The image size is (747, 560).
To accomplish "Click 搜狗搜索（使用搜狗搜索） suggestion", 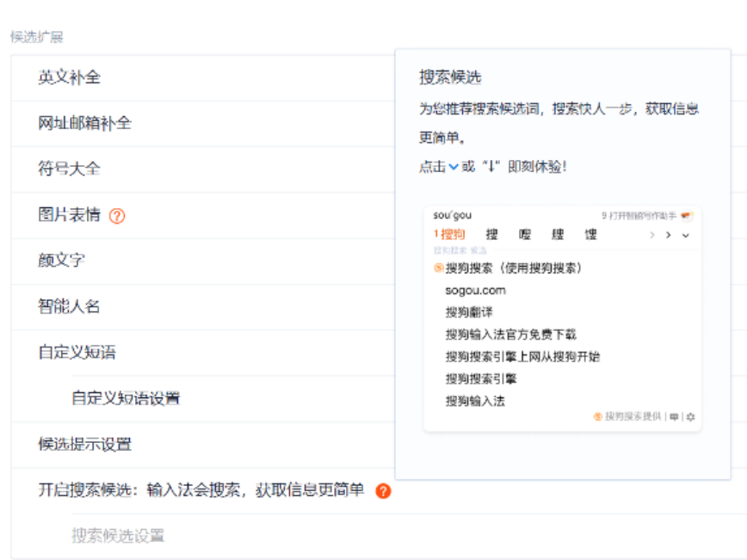I will point(514,268).
